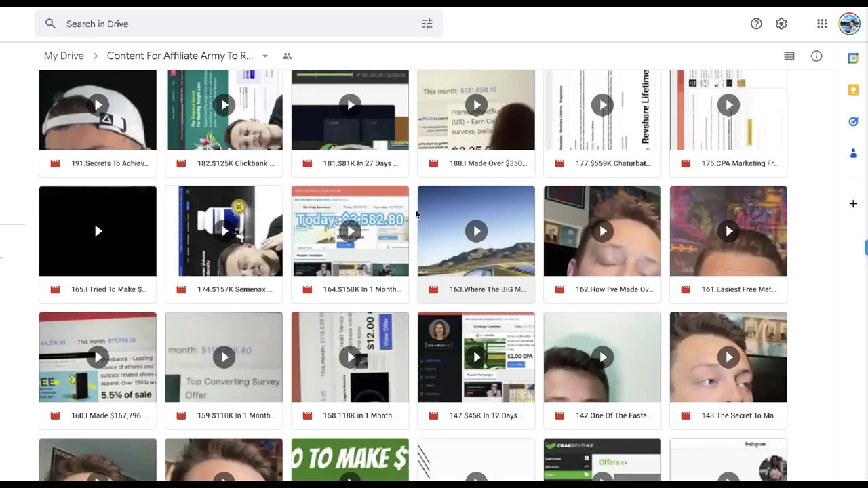Select file name 191.Secrets To Achiev...
The image size is (868, 488).
click(110, 163)
